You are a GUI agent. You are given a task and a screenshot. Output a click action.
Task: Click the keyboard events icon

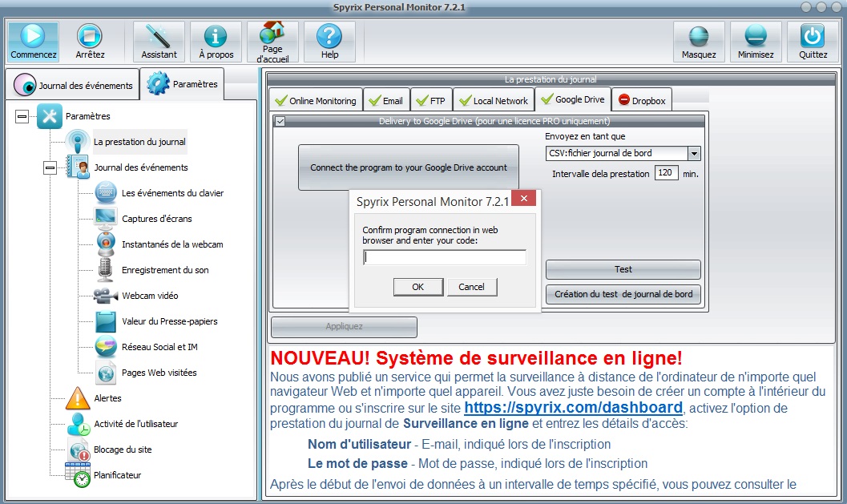[x=106, y=192]
